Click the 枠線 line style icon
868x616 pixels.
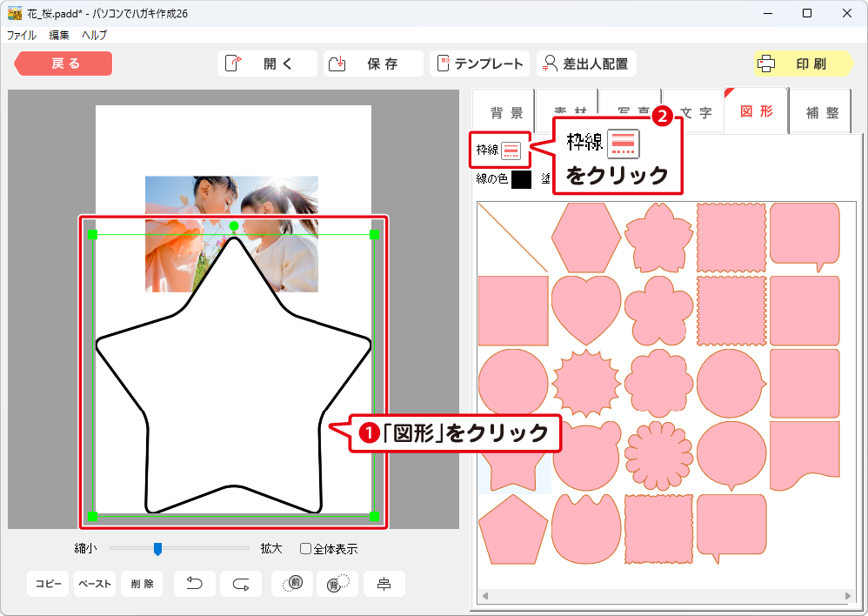coord(510,151)
